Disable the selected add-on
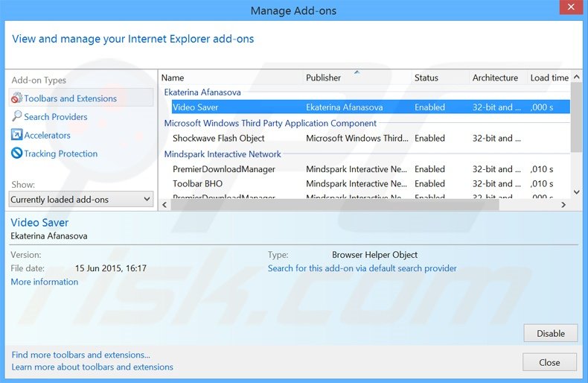 pyautogui.click(x=550, y=333)
